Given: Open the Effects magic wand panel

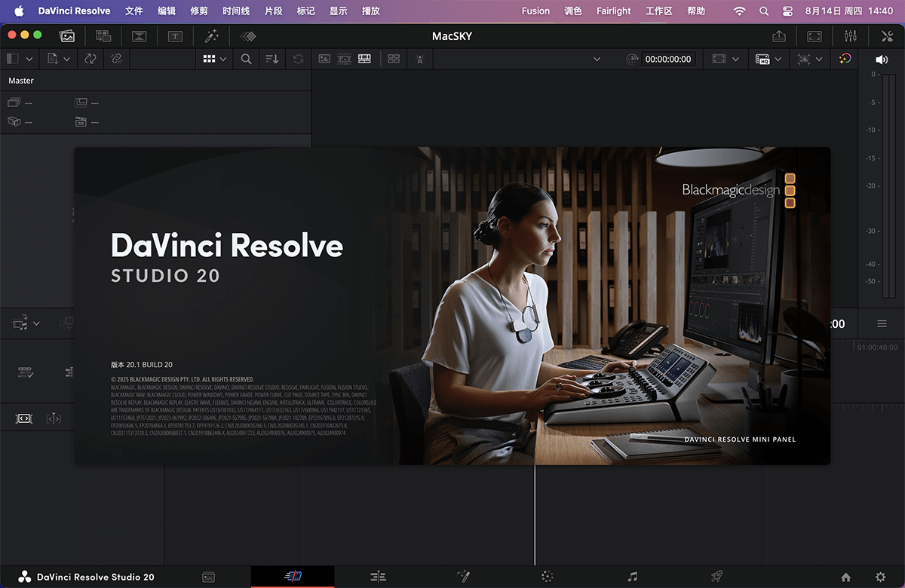Looking at the screenshot, I should pos(211,35).
